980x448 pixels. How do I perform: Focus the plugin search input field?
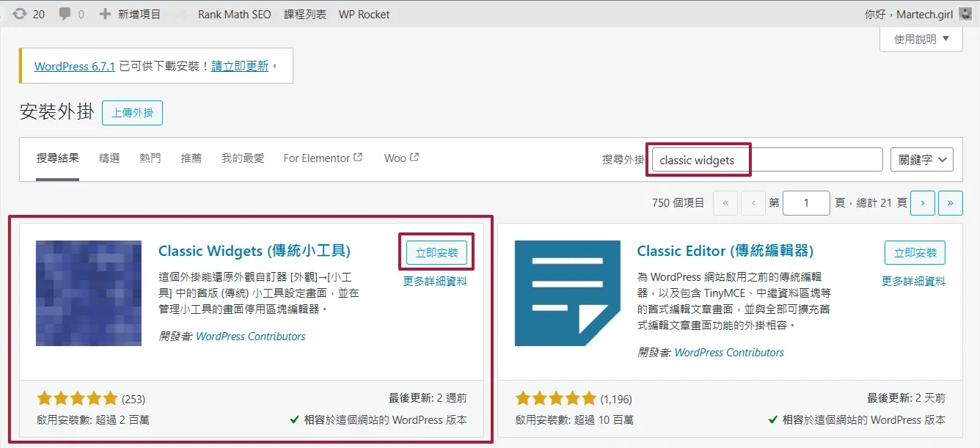coord(767,159)
